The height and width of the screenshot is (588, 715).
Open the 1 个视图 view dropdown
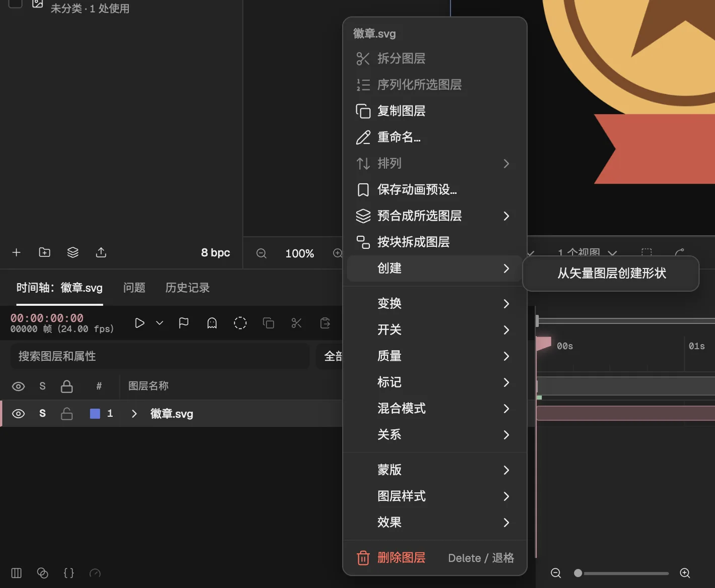click(x=587, y=252)
